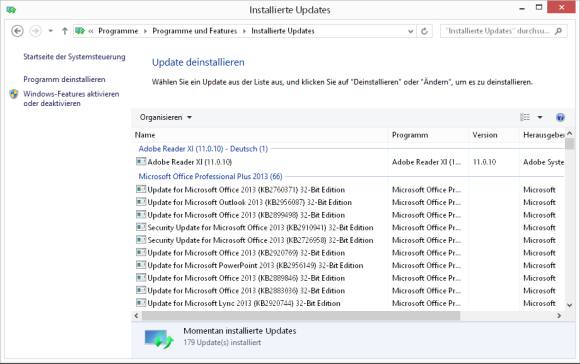Viewport: 580px width, 364px height.
Task: Click the horizontal scrollbar right arrow
Action: [559, 316]
